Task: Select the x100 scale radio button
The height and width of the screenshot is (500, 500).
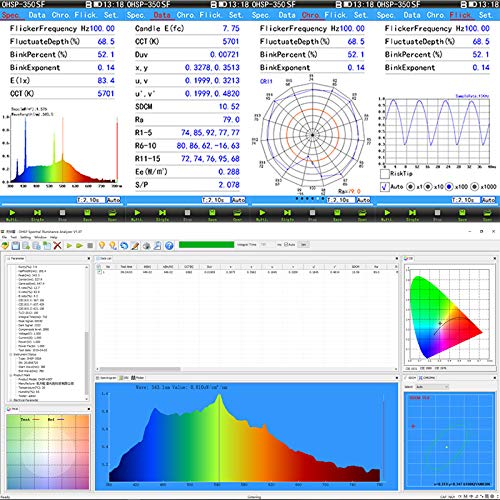Action: (x=449, y=187)
